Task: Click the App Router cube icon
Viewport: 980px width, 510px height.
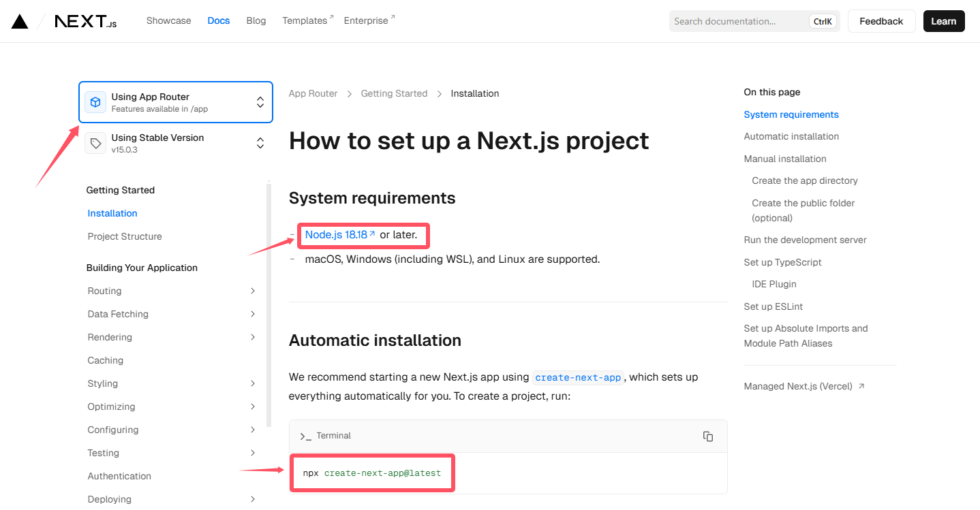Action: [x=95, y=102]
